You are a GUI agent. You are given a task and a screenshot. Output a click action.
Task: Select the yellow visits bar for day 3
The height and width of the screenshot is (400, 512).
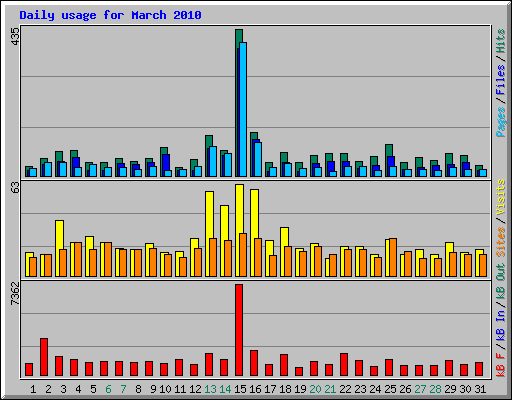(x=59, y=248)
